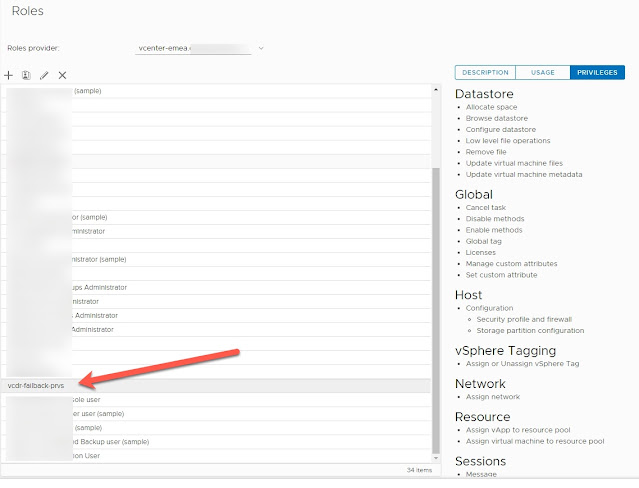Click the 'Remove file' privilege
Screen dimensions: 639x488
click(486, 152)
